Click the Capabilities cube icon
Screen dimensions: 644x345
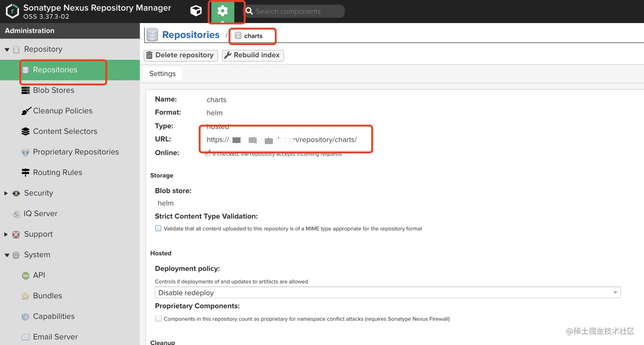click(26, 316)
